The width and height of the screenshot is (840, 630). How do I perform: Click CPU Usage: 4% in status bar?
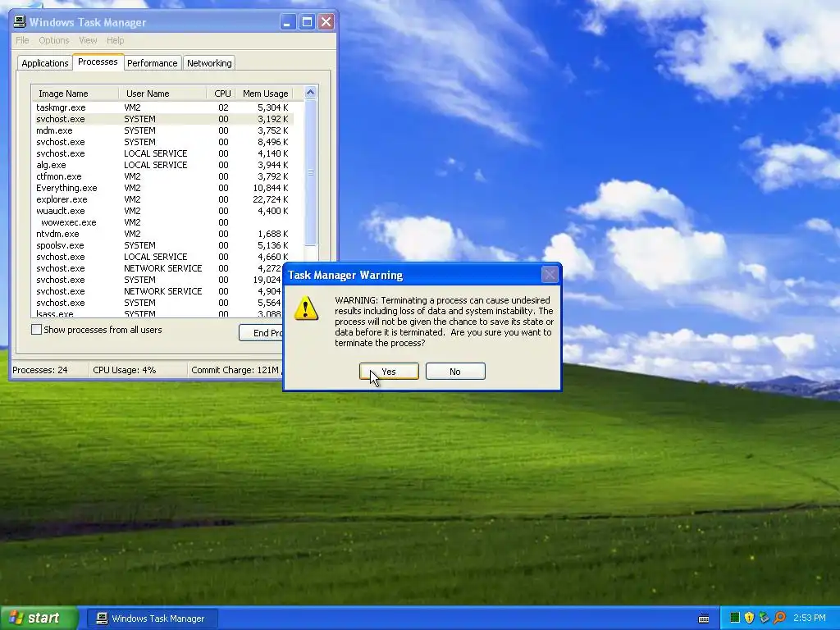(125, 370)
